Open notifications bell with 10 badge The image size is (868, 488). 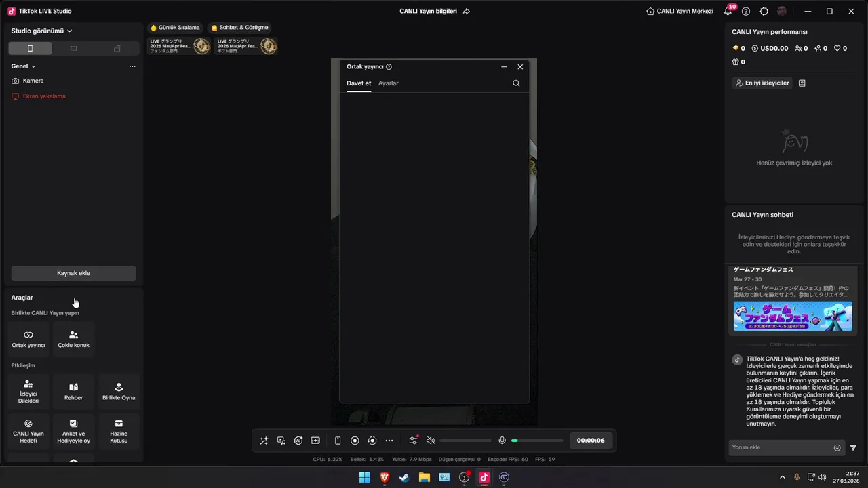coord(728,12)
